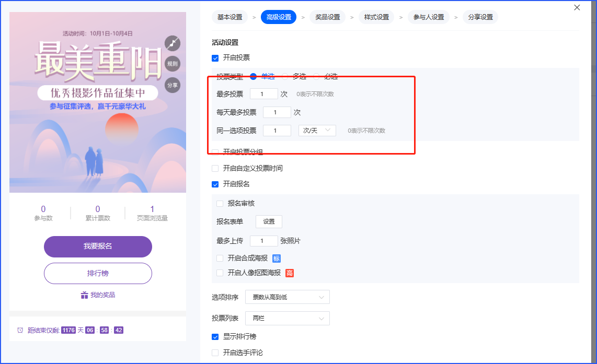Image resolution: width=597 pixels, height=364 pixels.
Task: Open the 规则 round button on poster
Action: pyautogui.click(x=173, y=64)
